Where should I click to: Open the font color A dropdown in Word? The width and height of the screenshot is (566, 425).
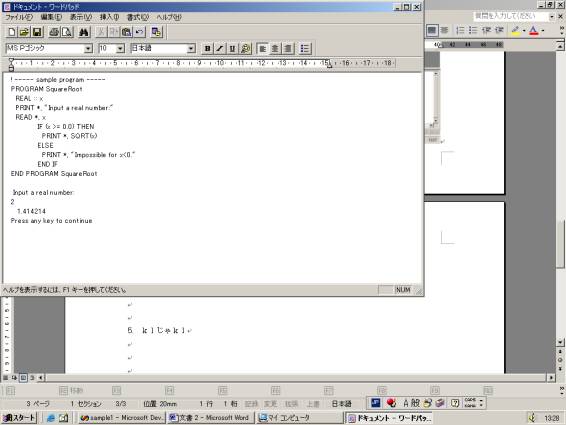543,31
